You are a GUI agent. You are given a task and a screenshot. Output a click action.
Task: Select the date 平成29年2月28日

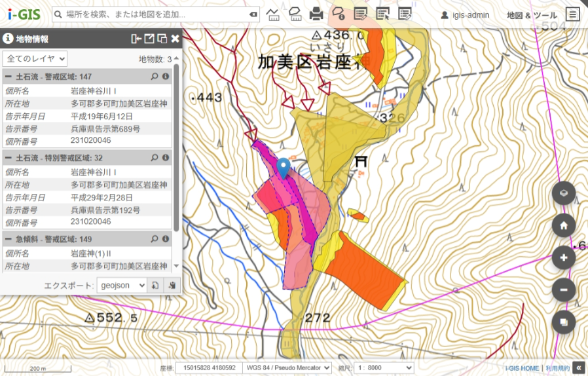101,198
